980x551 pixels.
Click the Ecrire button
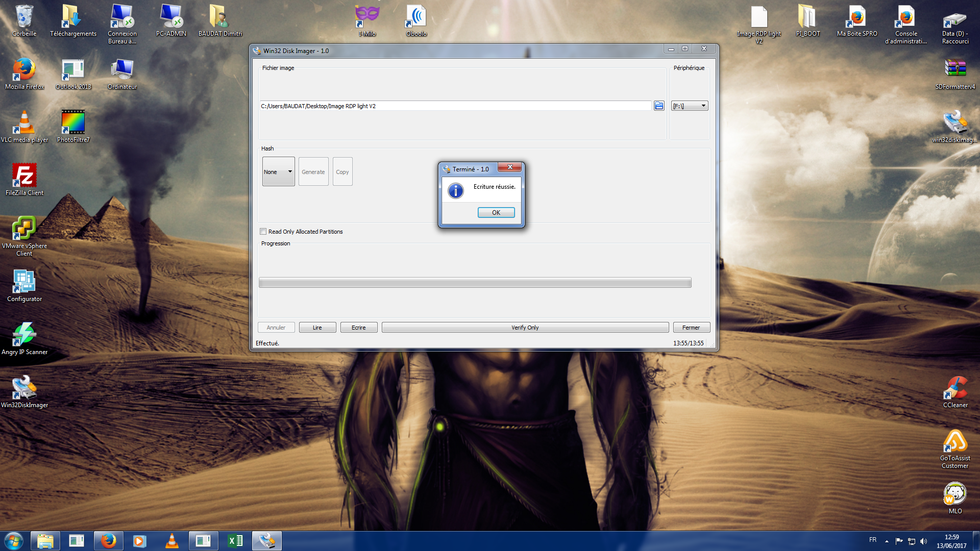(359, 328)
